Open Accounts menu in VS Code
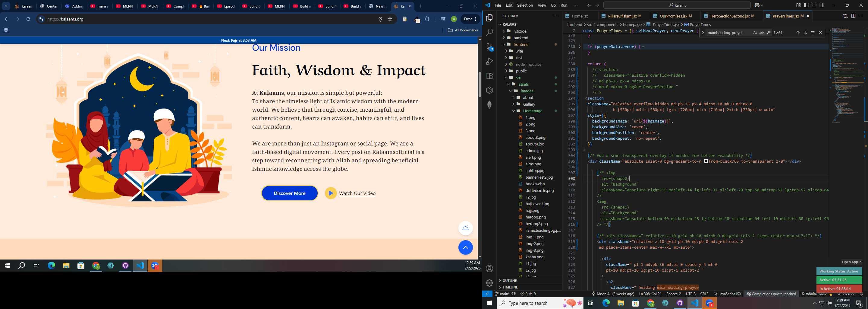Screen dimensions: 868x309 click(489, 269)
